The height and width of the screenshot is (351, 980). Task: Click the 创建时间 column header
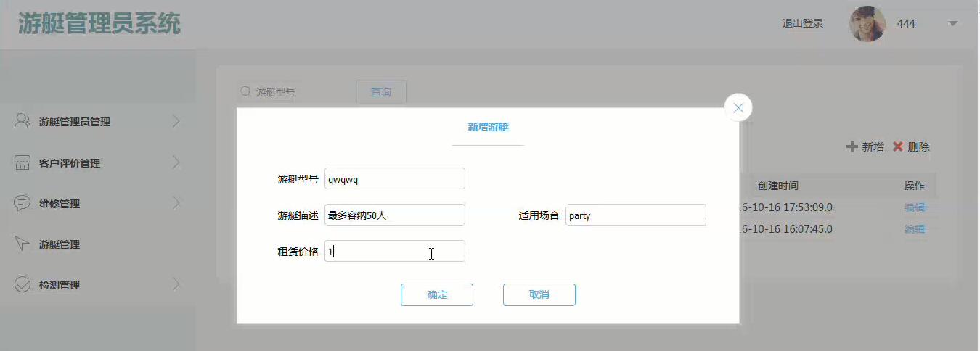click(778, 186)
